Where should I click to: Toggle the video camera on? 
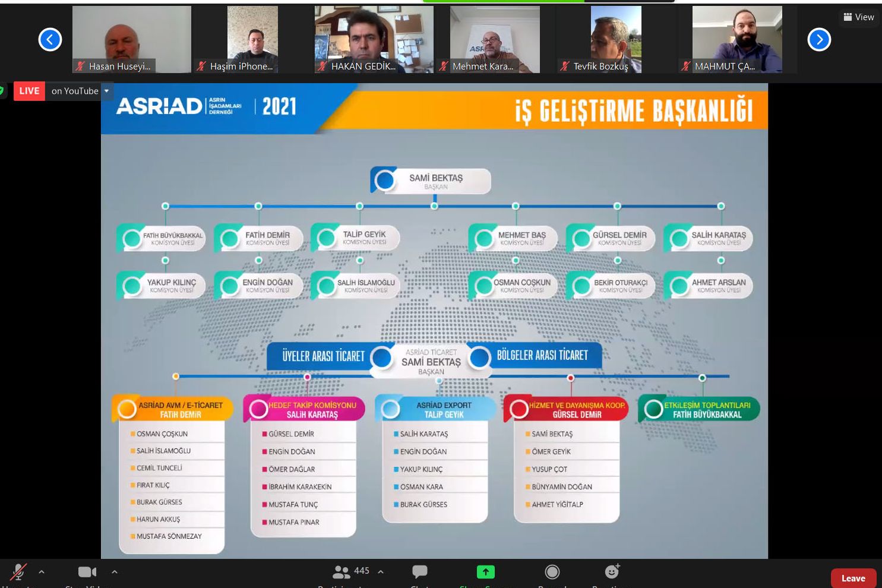(x=87, y=571)
